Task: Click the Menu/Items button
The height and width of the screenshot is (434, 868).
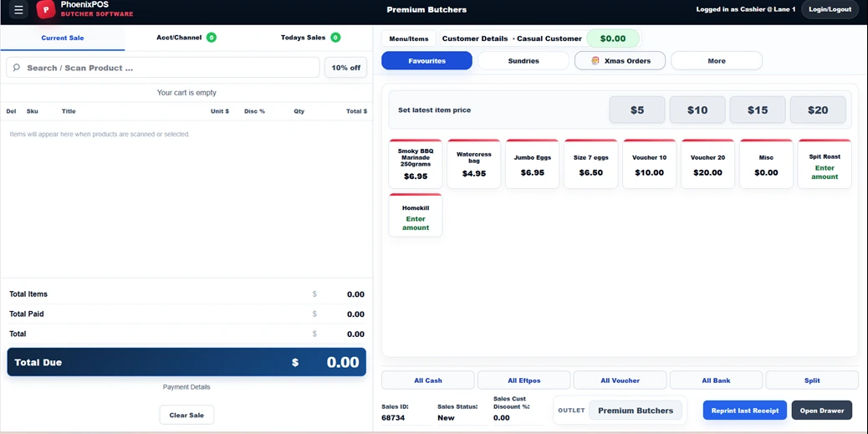Action: pyautogui.click(x=409, y=38)
